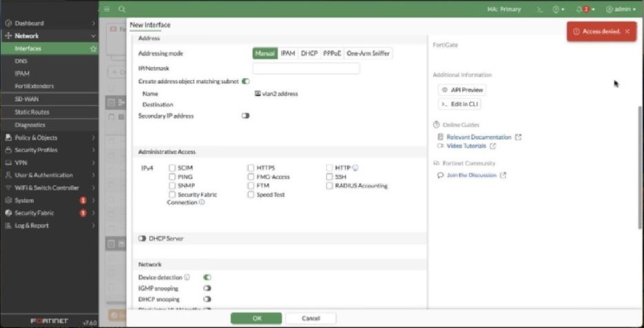
Task: Click the Relevant Documentation external-link icon
Action: (x=518, y=137)
